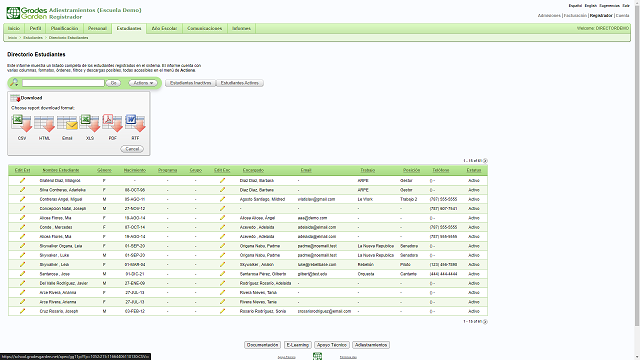Open the Comunicaciones tab
This screenshot has height=360, width=640.
click(204, 28)
